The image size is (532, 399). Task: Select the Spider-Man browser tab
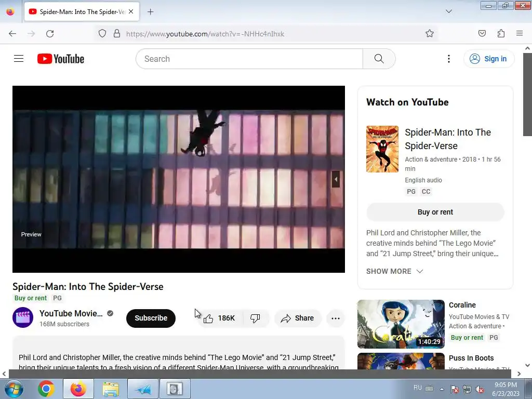tap(82, 11)
